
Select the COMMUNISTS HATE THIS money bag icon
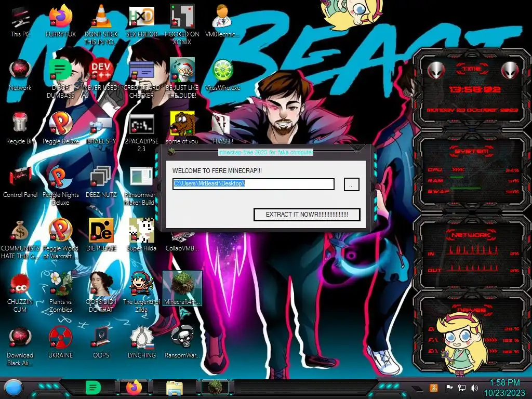tap(20, 239)
